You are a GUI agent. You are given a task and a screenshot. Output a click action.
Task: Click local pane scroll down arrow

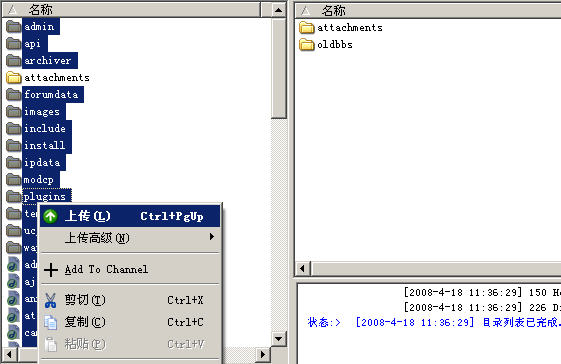[278, 339]
